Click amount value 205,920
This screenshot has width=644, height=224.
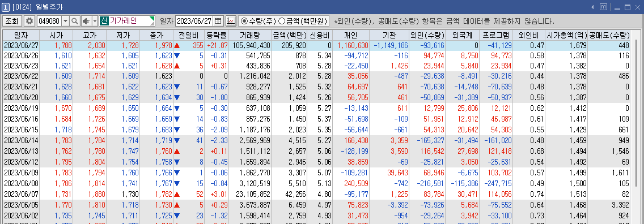click(x=294, y=45)
